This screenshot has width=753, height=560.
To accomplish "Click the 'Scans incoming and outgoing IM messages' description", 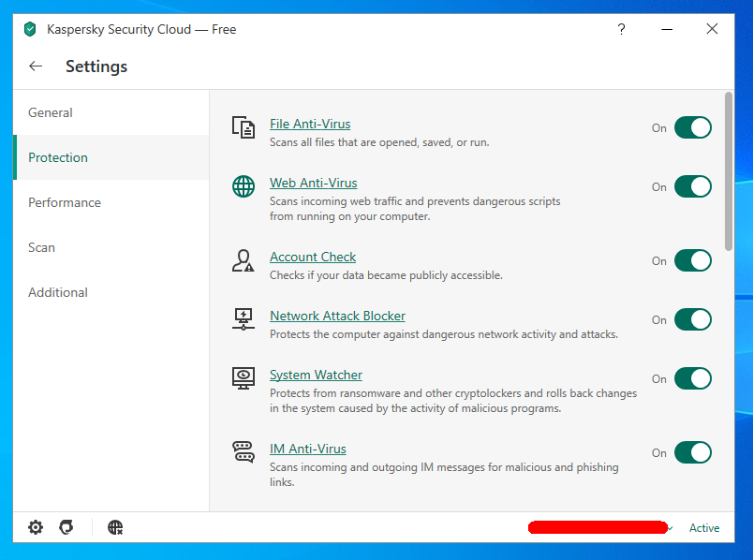I will (x=444, y=475).
